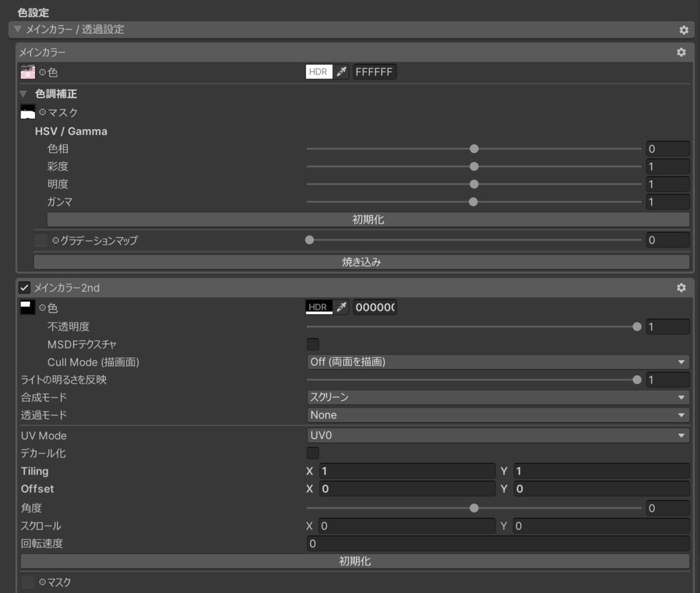Open the 合成モード dropdown showing スクリーン
Image resolution: width=700 pixels, height=593 pixels.
coord(498,397)
